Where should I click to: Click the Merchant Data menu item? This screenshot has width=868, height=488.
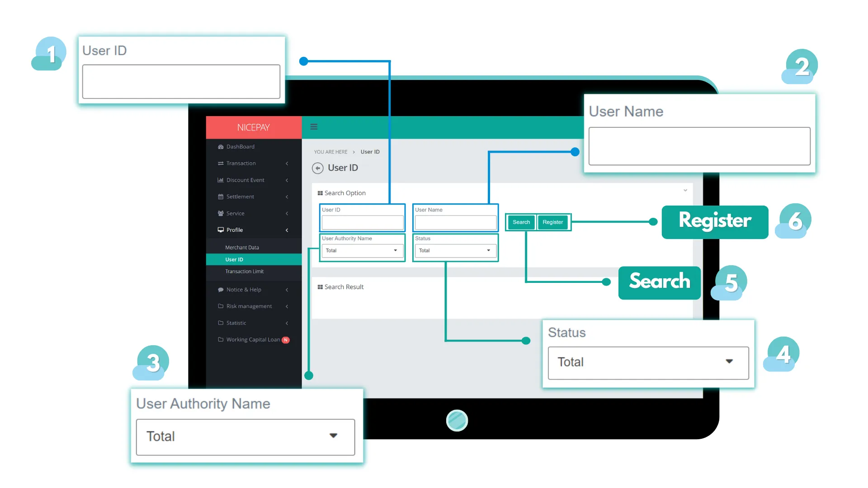(x=241, y=247)
